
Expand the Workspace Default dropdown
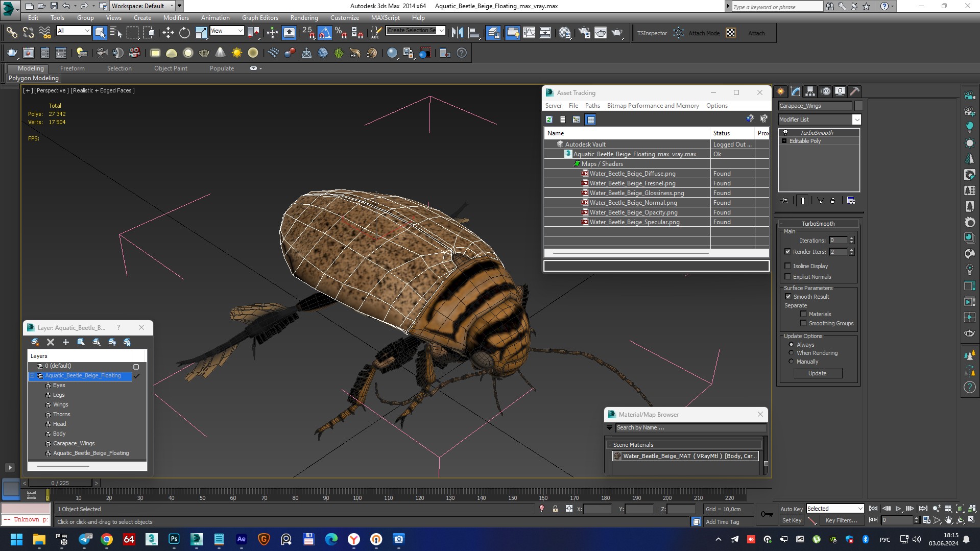pyautogui.click(x=172, y=6)
